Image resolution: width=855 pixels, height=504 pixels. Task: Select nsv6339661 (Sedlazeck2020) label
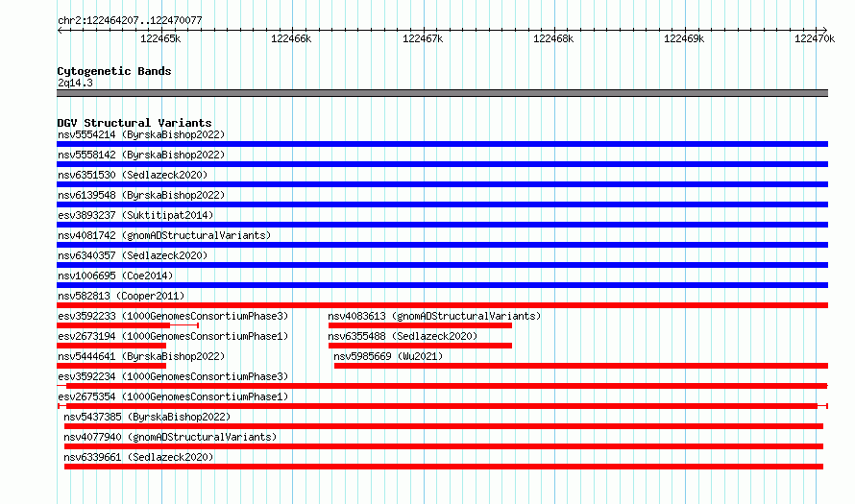pyautogui.click(x=138, y=457)
